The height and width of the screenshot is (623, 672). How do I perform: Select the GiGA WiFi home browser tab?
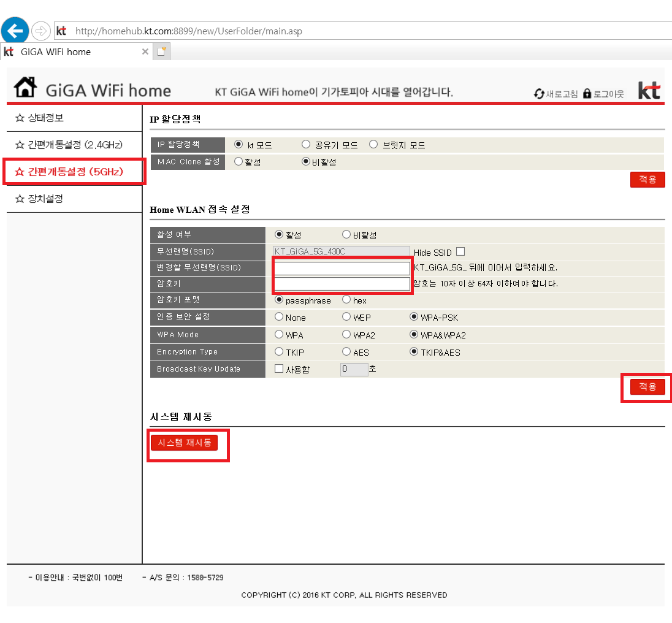click(x=76, y=52)
